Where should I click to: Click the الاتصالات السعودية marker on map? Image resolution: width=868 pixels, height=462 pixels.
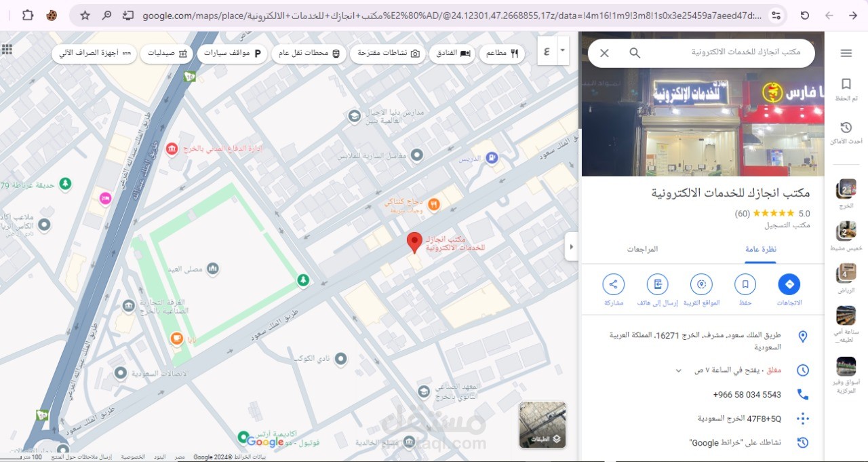(121, 373)
